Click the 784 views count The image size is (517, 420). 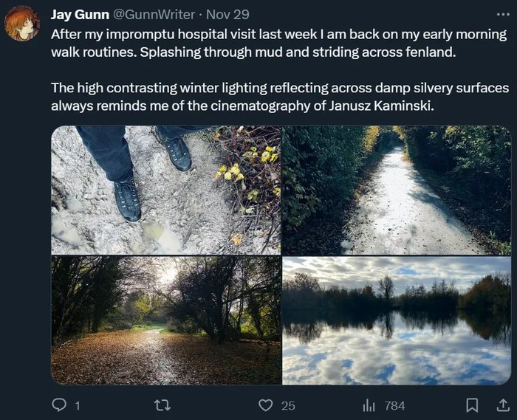pos(394,405)
